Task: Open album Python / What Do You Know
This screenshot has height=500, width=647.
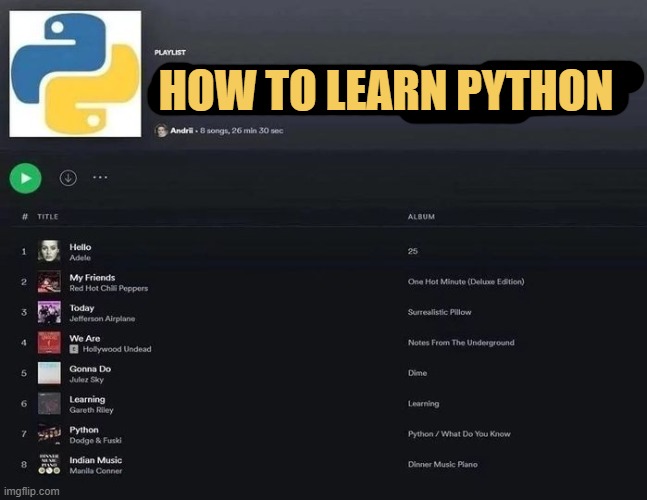Action: (x=459, y=434)
